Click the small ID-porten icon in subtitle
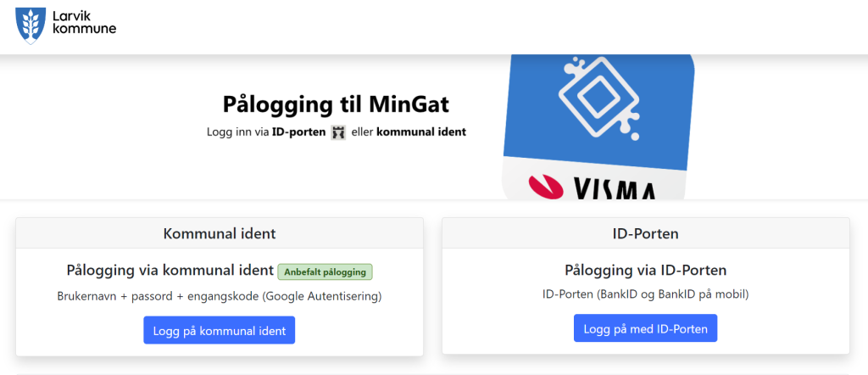The image size is (868, 375). coord(338,132)
